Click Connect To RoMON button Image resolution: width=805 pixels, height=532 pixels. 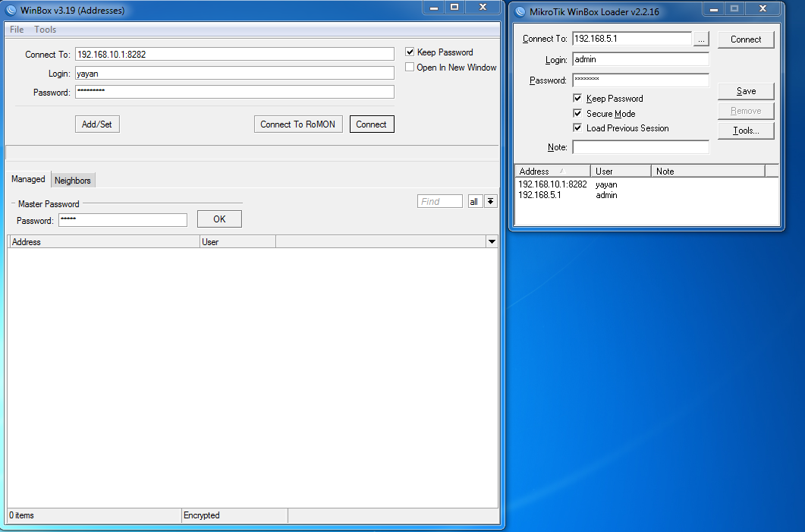pyautogui.click(x=297, y=124)
